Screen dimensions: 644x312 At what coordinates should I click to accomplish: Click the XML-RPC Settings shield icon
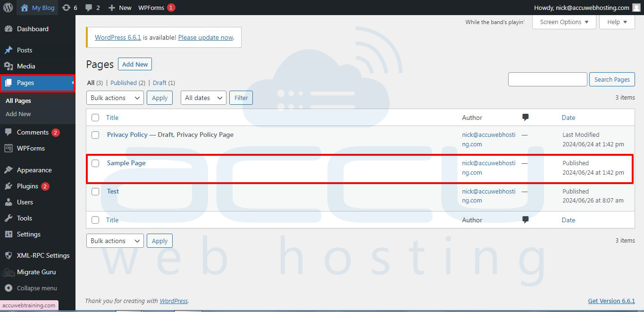click(8, 255)
